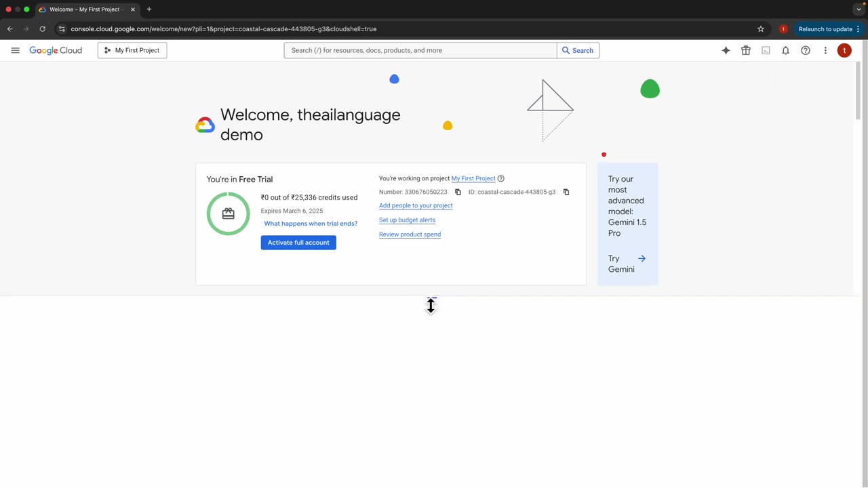
Task: Click Review product spend link
Action: click(x=410, y=235)
